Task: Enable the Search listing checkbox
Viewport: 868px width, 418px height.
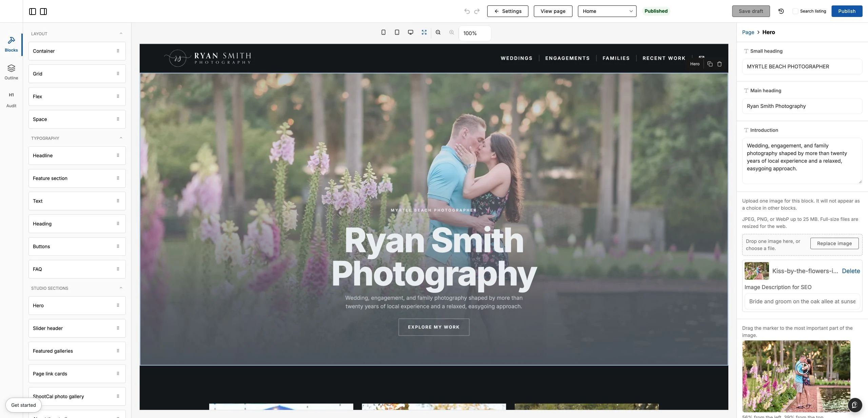Action: (795, 11)
